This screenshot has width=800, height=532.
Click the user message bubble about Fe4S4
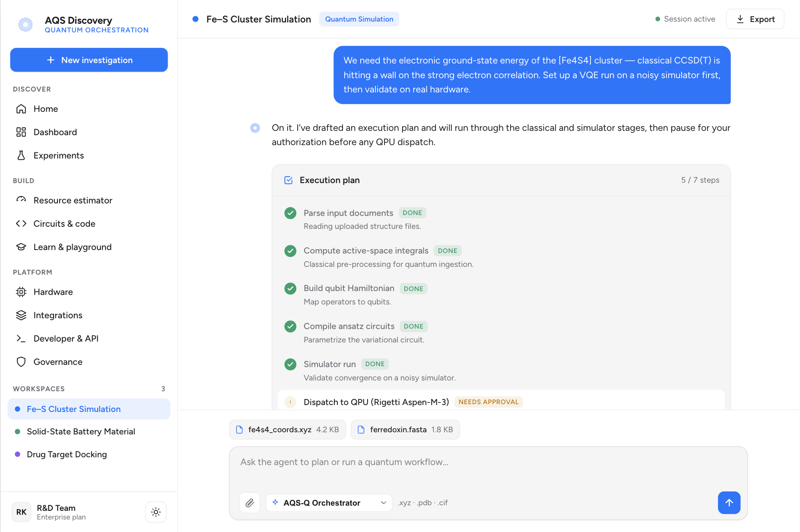click(532, 75)
